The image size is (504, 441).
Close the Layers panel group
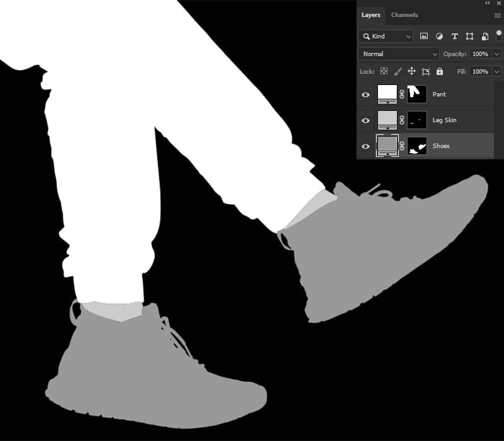click(x=499, y=3)
